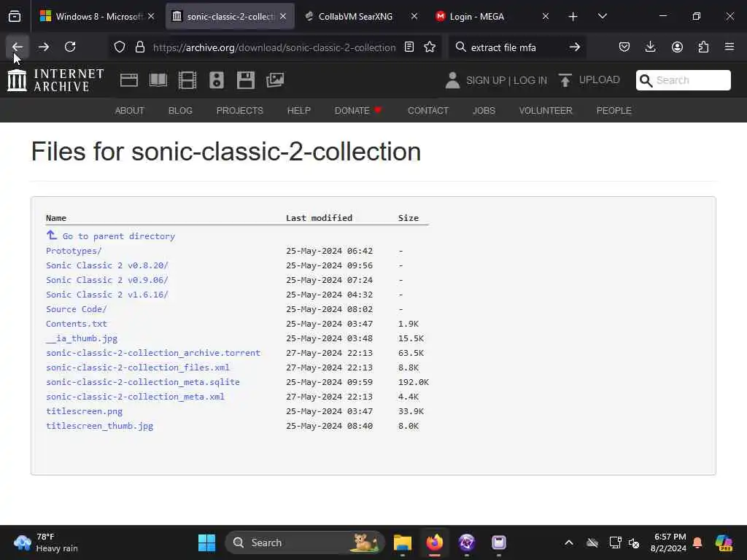Open the Prototypes/ folder
The width and height of the screenshot is (747, 560).
pyautogui.click(x=74, y=251)
